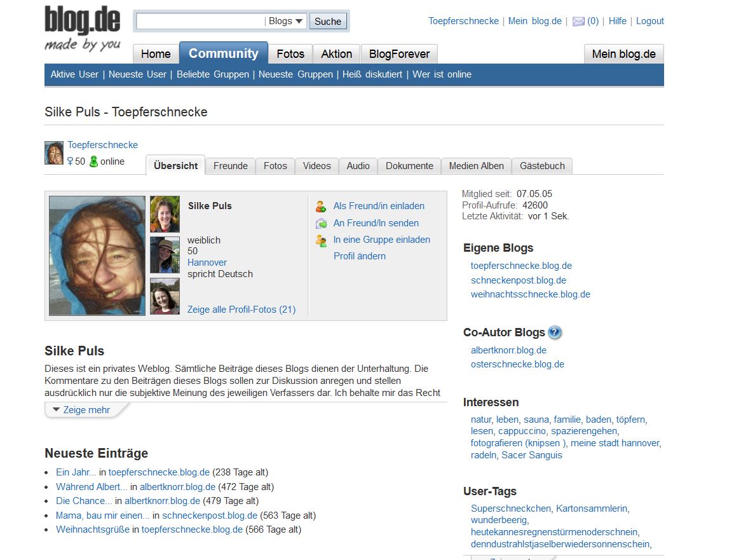This screenshot has width=734, height=560.
Task: Open 'Heiß diskutiert' submenu link
Action: click(372, 74)
